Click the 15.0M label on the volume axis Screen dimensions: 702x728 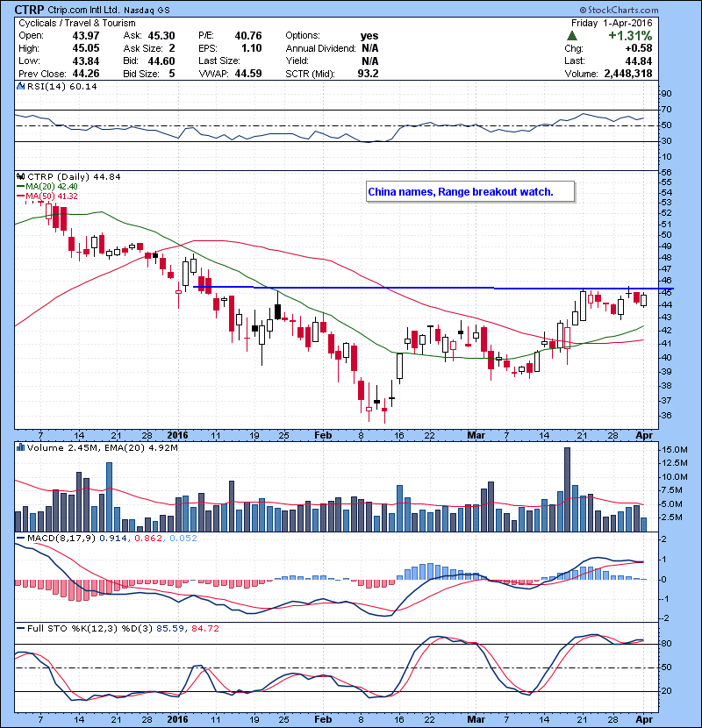(x=675, y=449)
